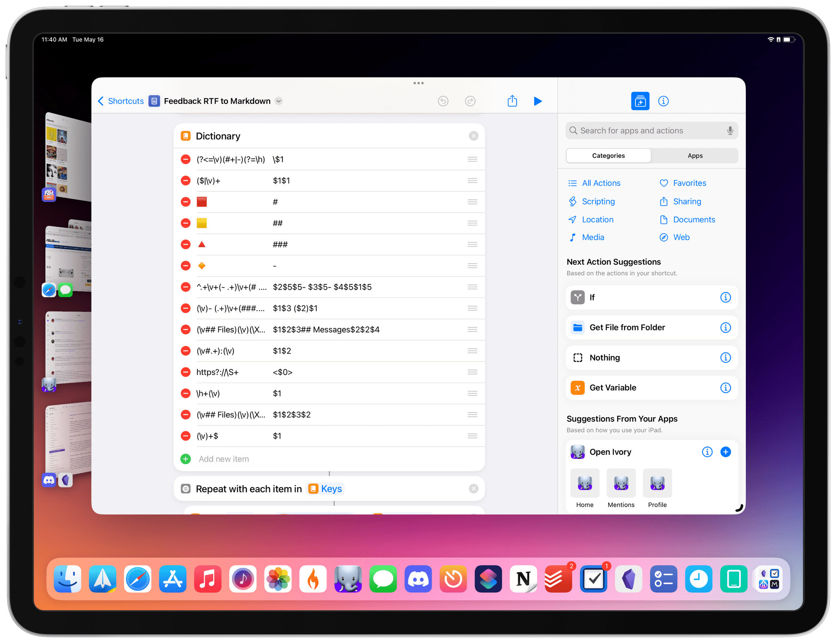Remove the Dictionary action
This screenshot has width=837, height=644.
tap(473, 136)
